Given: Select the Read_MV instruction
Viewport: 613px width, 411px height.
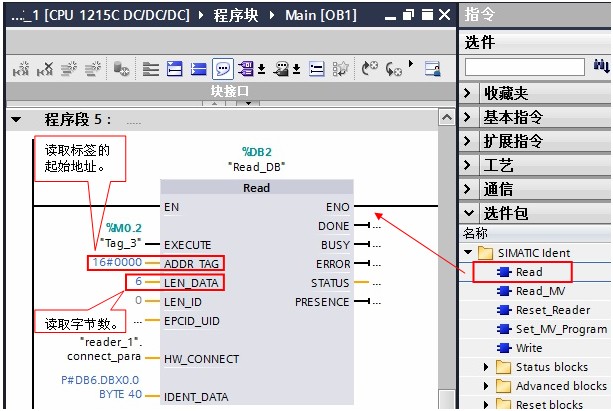Looking at the screenshot, I should [x=540, y=291].
